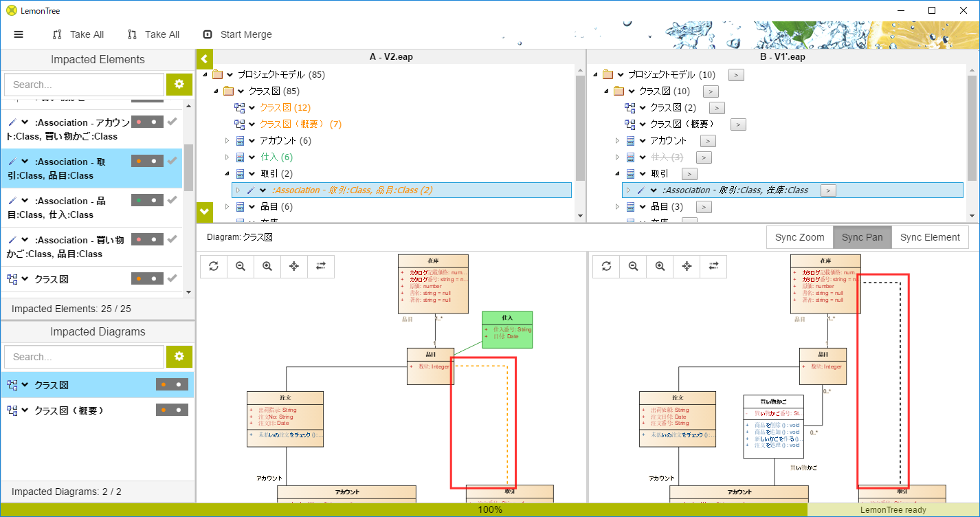Image resolution: width=980 pixels, height=517 pixels.
Task: Focus the Impacted Elements search field
Action: pos(84,85)
